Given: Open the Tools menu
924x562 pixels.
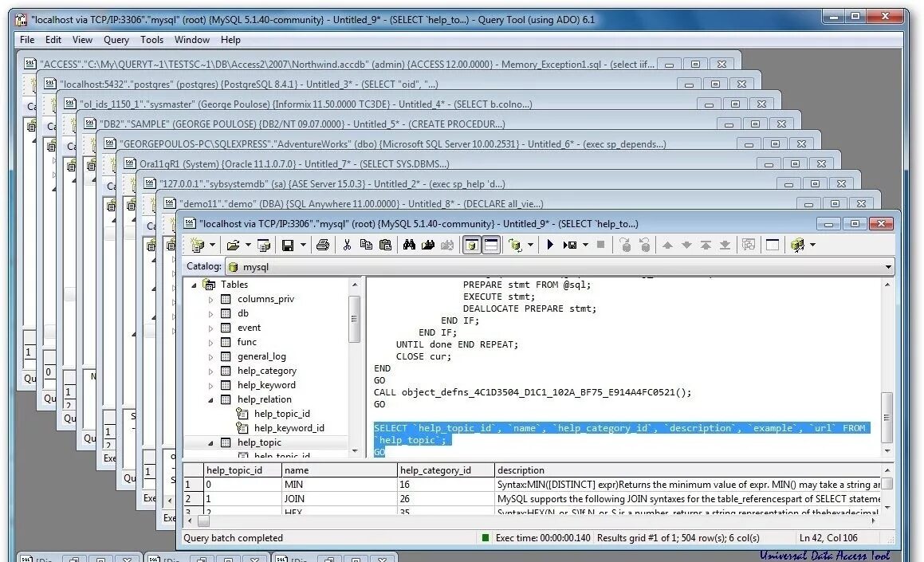Looking at the screenshot, I should click(x=151, y=40).
